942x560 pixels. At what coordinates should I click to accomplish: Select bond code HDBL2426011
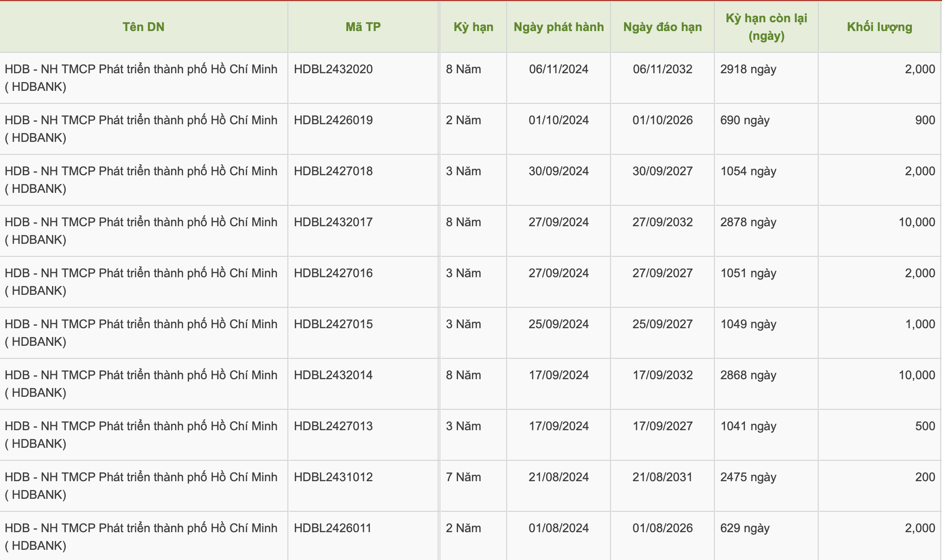point(333,528)
